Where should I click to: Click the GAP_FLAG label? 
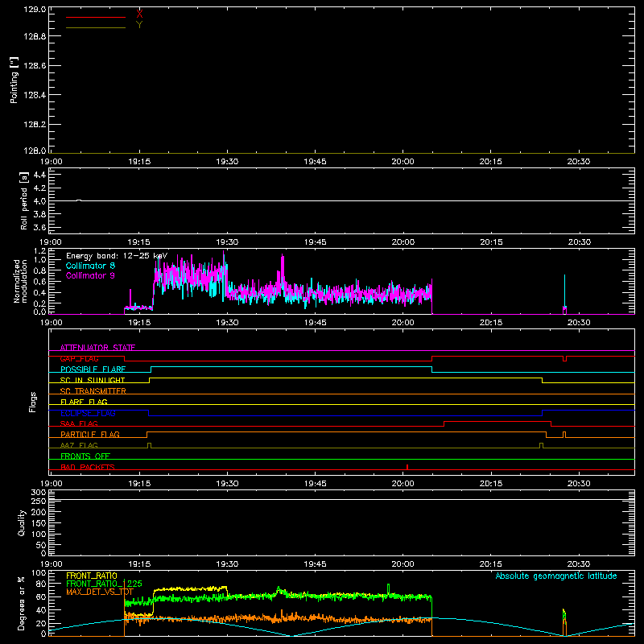79,358
